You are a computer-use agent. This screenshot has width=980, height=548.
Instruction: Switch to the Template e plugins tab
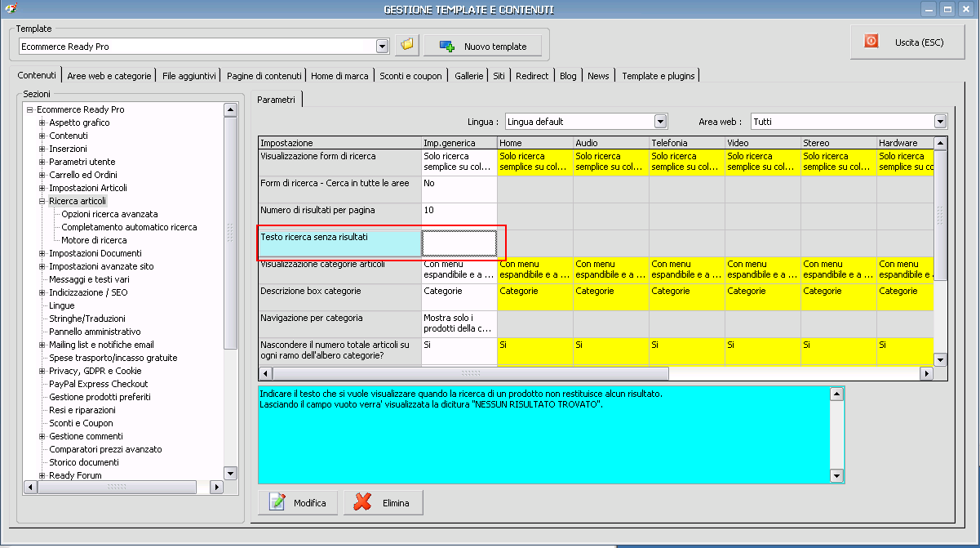coord(658,76)
